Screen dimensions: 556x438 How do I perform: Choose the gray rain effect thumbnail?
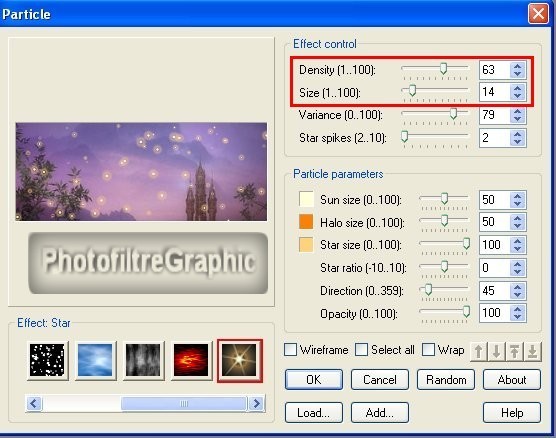(143, 360)
